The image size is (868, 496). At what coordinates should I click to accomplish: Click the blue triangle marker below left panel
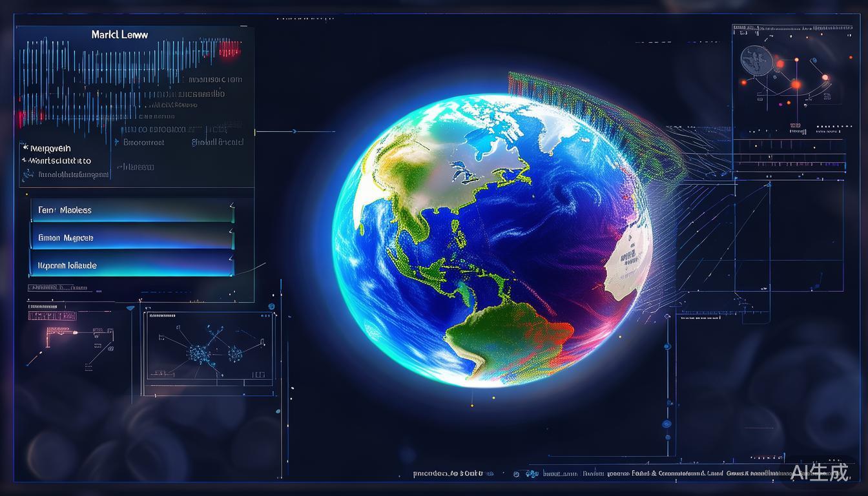click(130, 308)
